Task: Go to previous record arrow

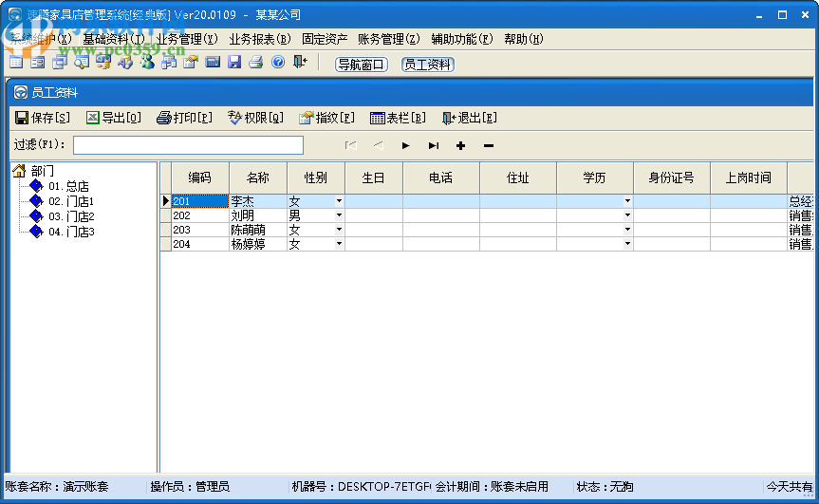Action: tap(379, 146)
